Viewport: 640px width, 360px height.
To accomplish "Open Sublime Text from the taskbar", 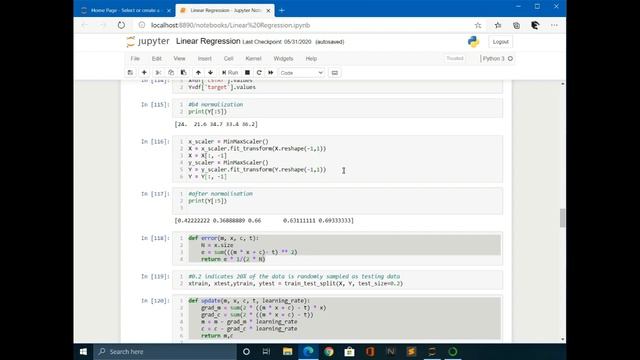I will click(x=411, y=351).
